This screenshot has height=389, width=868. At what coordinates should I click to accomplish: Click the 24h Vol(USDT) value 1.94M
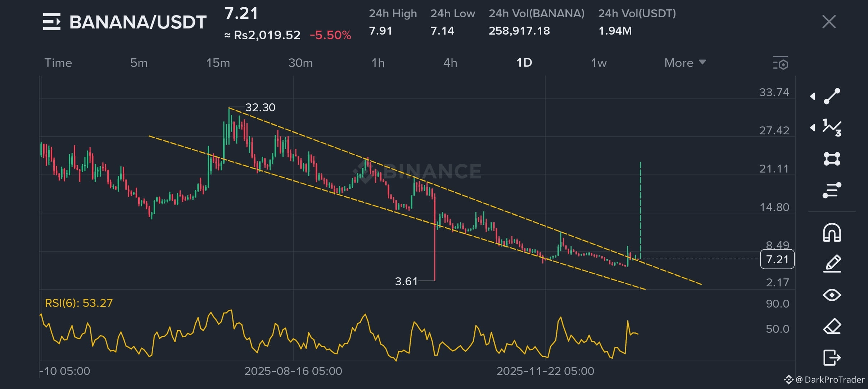click(615, 31)
